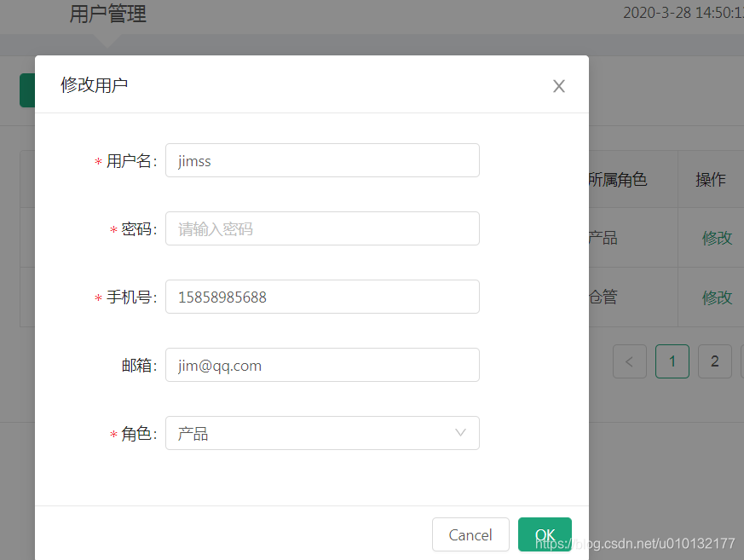This screenshot has width=744, height=560.
Task: Click 修改 link in the 仓管 row
Action: [x=717, y=297]
